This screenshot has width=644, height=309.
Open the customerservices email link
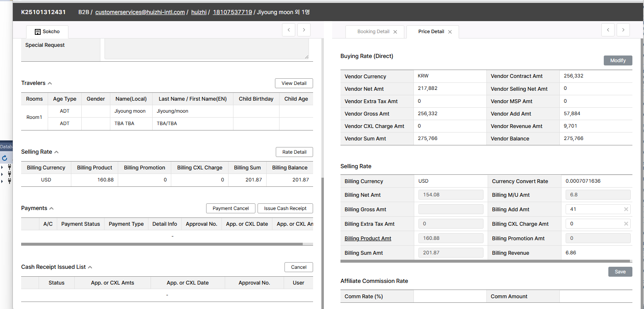click(x=140, y=12)
